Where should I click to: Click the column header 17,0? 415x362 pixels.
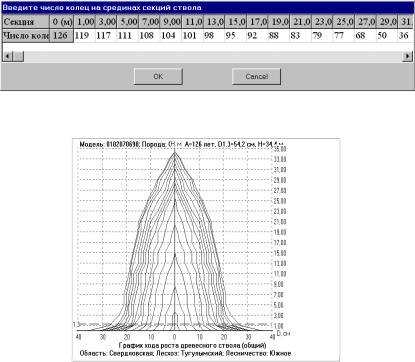(257, 22)
